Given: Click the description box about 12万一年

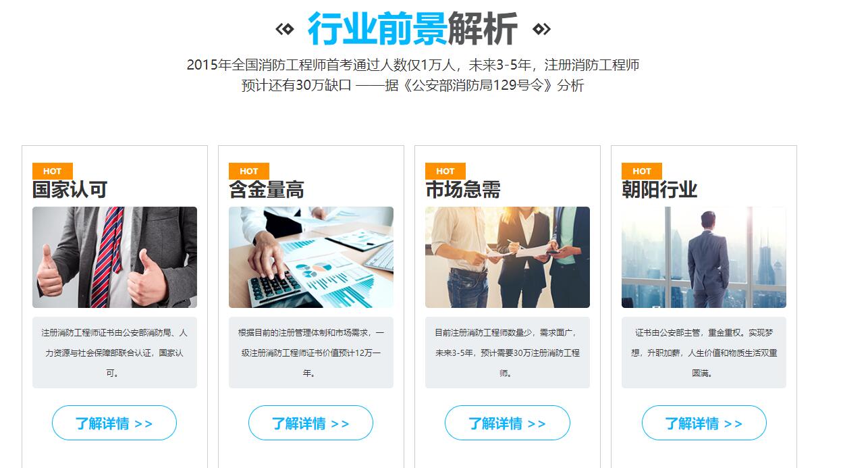Looking at the screenshot, I should click(311, 353).
